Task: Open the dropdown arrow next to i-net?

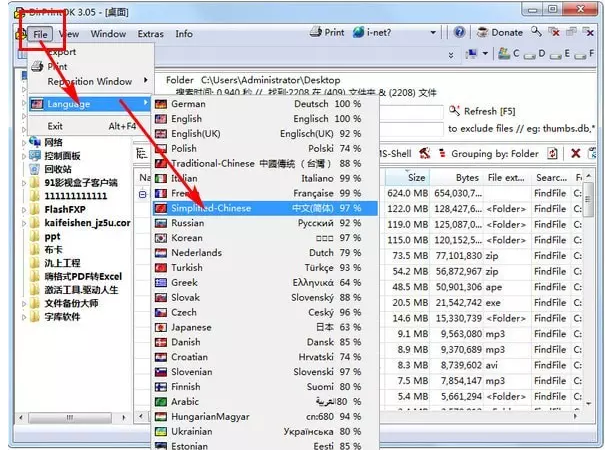Action: (x=435, y=32)
